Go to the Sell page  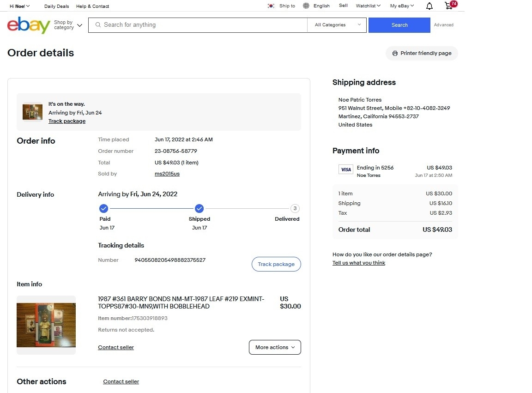tap(343, 6)
